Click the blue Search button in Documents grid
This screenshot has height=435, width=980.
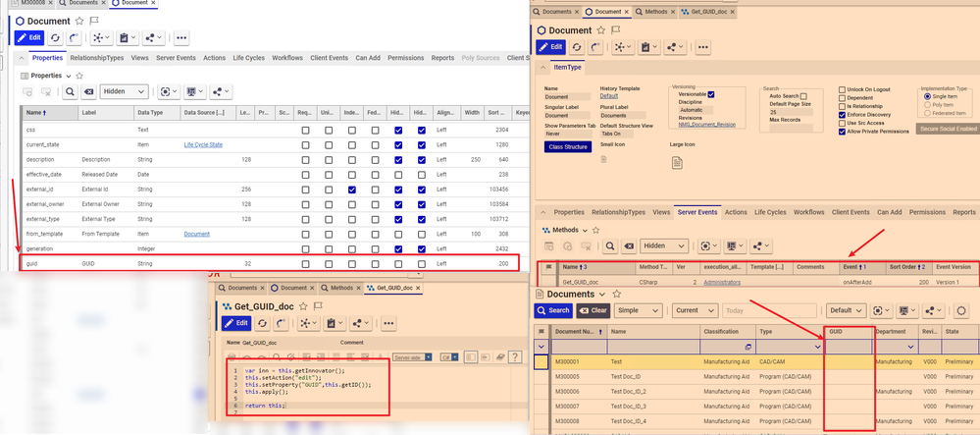(x=553, y=310)
